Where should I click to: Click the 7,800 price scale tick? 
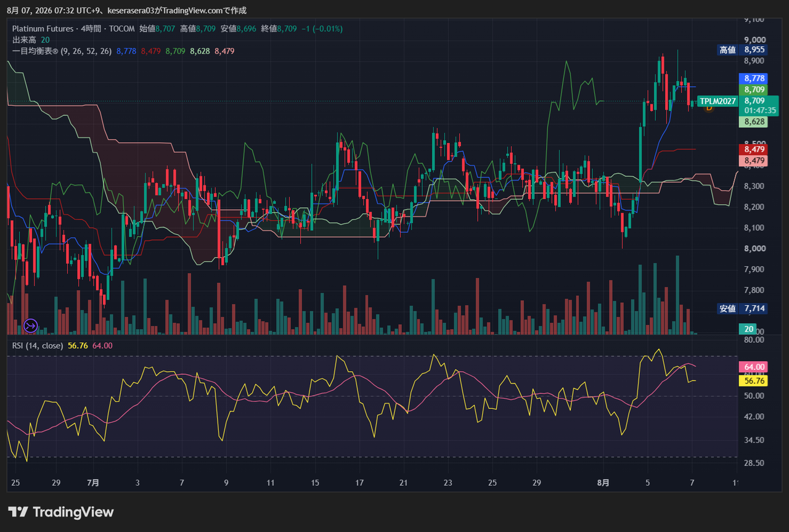pyautogui.click(x=754, y=290)
